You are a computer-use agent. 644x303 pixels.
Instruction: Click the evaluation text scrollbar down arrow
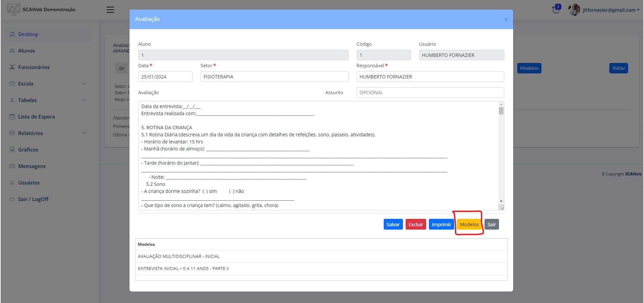tap(501, 201)
